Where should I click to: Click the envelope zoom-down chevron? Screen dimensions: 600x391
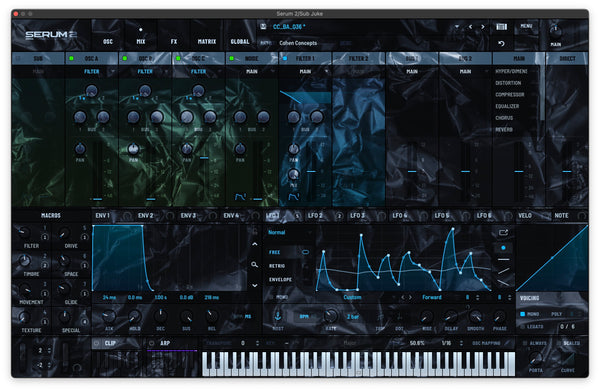(254, 285)
